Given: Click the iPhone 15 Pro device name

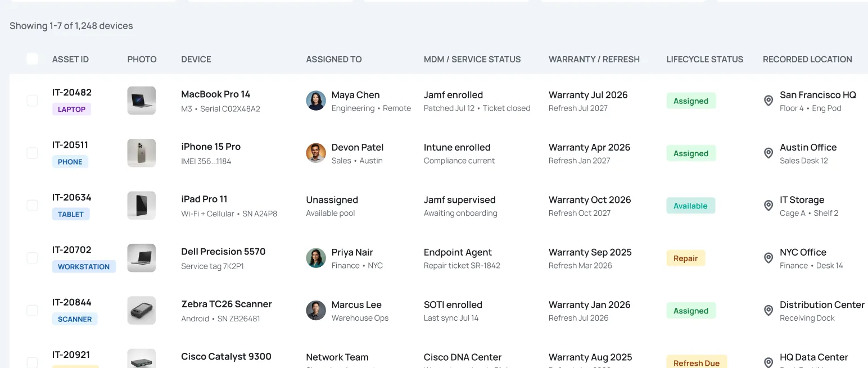Looking at the screenshot, I should click(x=211, y=147).
